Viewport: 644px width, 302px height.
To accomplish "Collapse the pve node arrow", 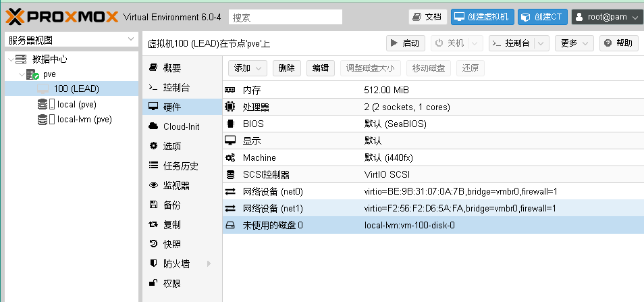I will point(22,75).
